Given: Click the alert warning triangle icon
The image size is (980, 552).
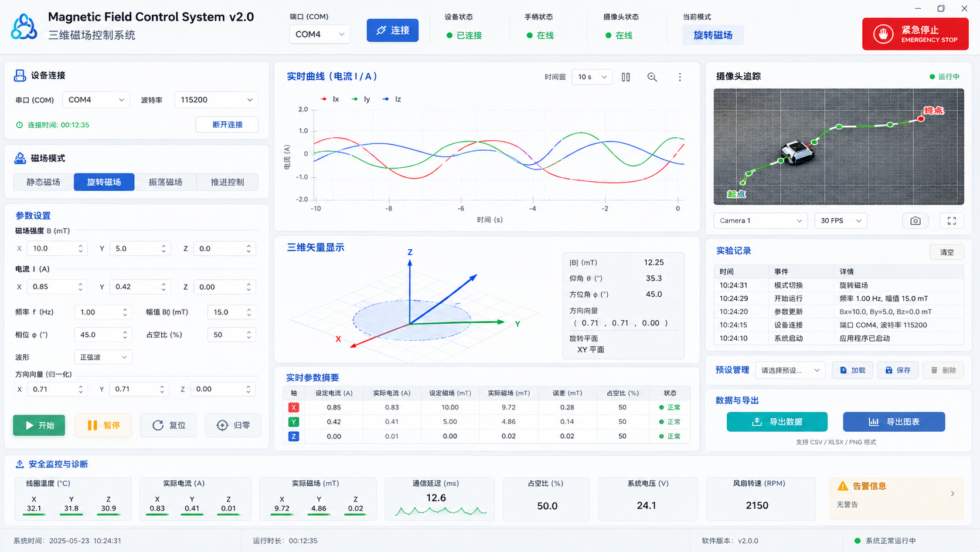Looking at the screenshot, I should click(843, 486).
